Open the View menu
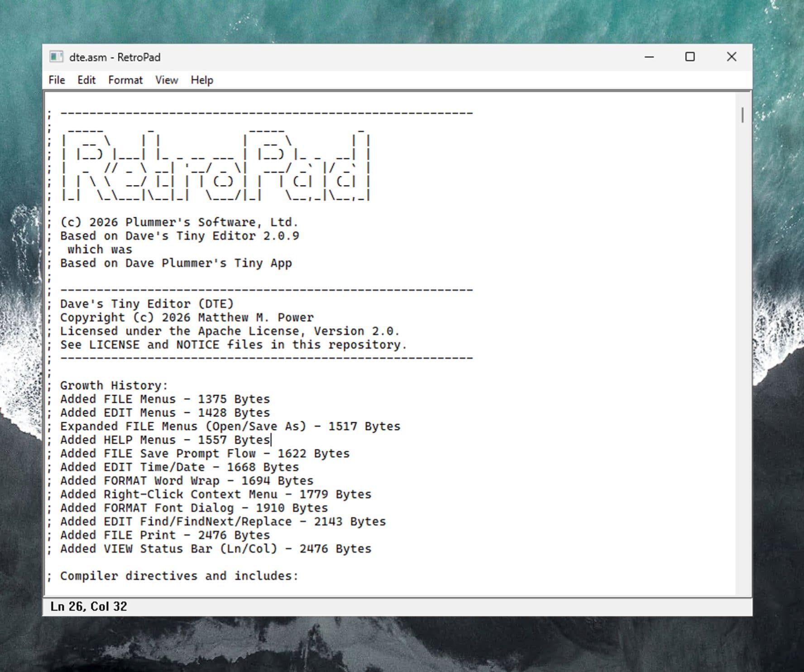Viewport: 804px width, 672px height. coord(167,80)
